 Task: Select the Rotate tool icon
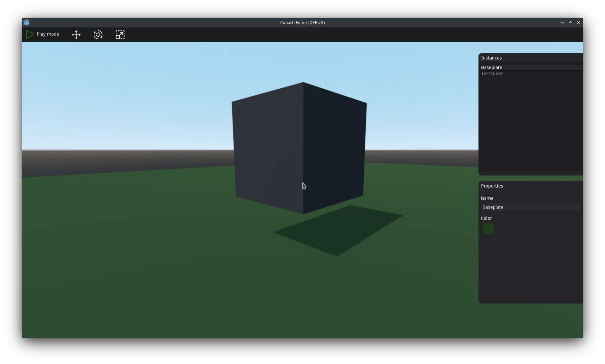(x=98, y=35)
